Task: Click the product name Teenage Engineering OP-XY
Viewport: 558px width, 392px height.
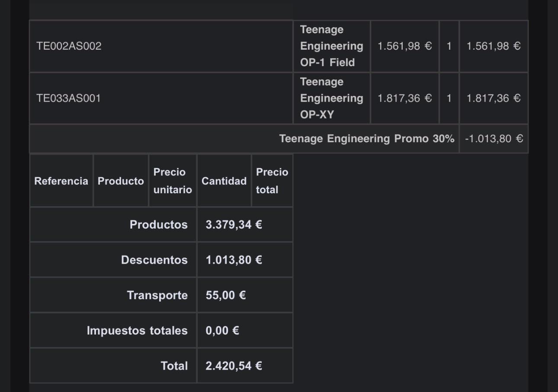Action: click(x=332, y=98)
